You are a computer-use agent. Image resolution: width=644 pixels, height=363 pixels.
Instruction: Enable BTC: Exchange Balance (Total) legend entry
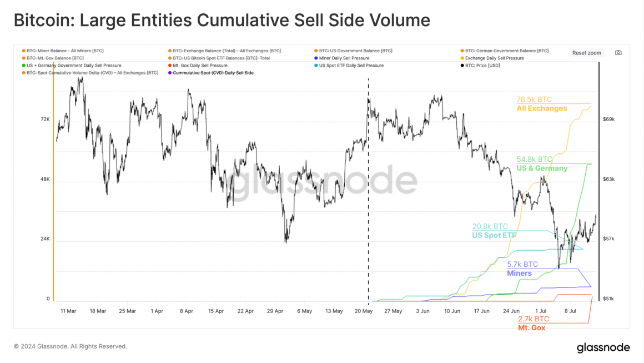pos(224,51)
